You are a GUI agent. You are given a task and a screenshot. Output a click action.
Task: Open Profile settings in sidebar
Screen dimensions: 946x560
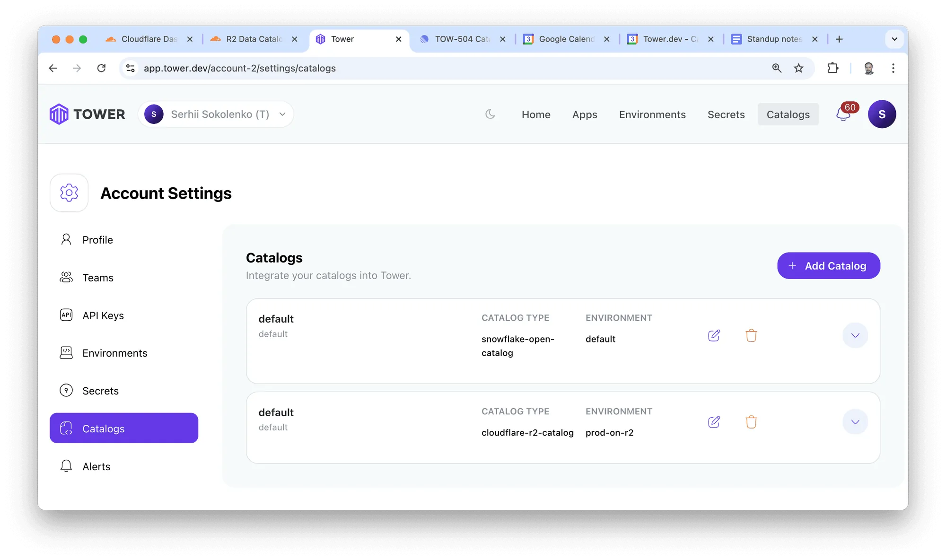(x=124, y=240)
